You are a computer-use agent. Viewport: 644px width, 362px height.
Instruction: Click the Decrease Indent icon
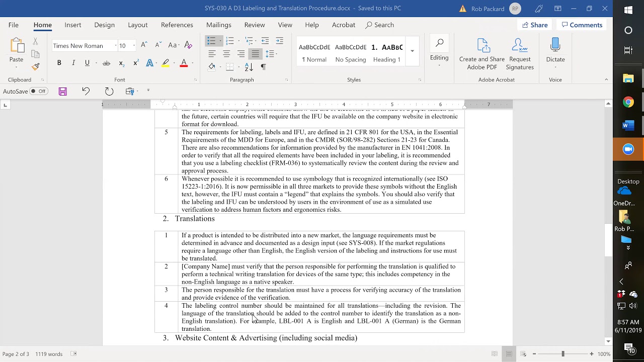tap(265, 41)
